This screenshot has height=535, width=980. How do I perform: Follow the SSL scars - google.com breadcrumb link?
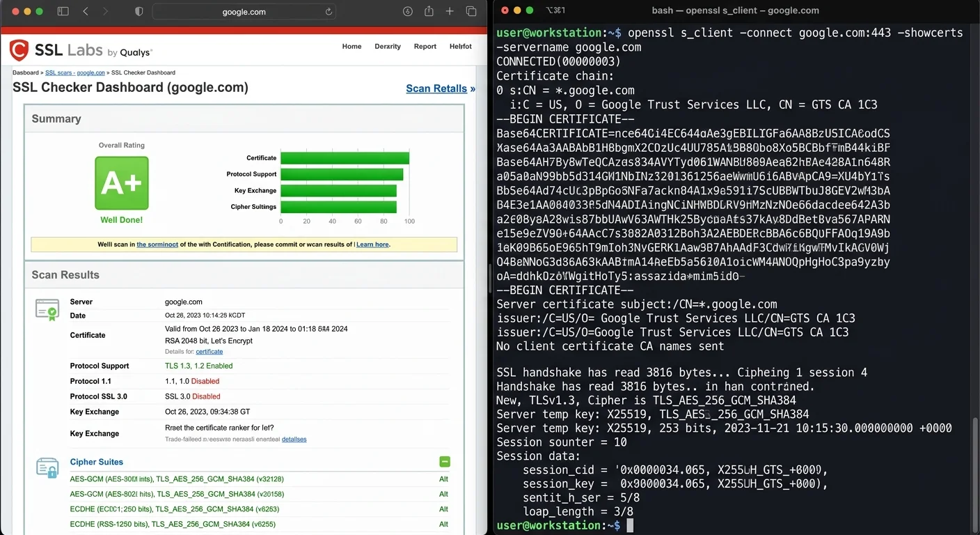tap(75, 72)
